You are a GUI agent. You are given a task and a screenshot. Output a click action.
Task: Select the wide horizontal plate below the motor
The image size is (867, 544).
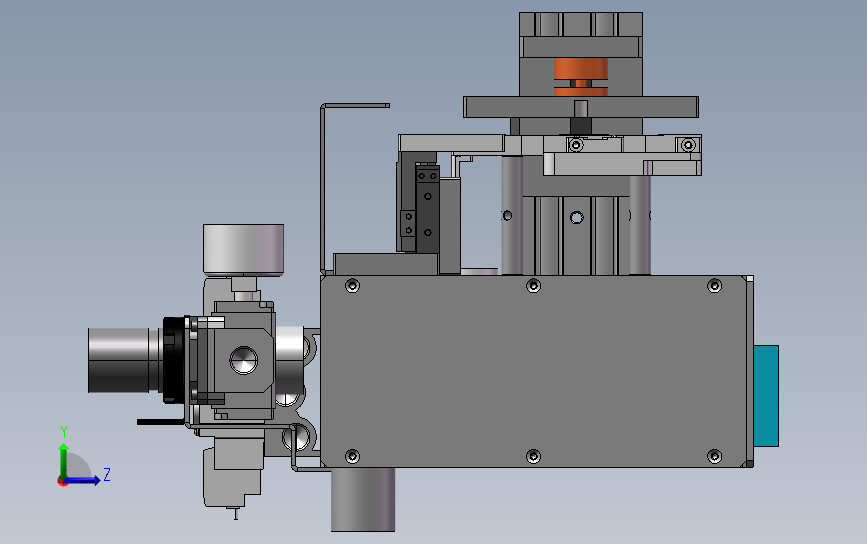[581, 107]
